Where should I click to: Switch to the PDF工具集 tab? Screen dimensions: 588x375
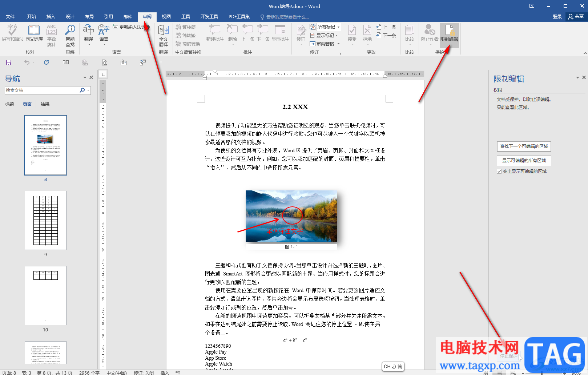(239, 17)
